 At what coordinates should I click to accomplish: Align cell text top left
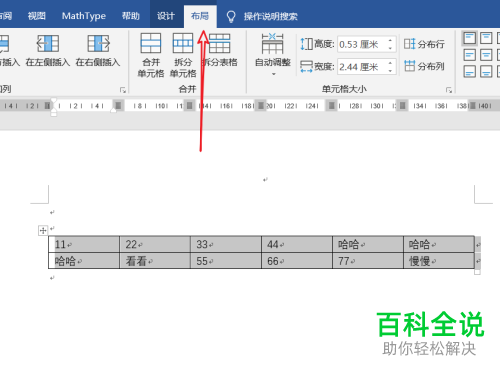[x=470, y=38]
